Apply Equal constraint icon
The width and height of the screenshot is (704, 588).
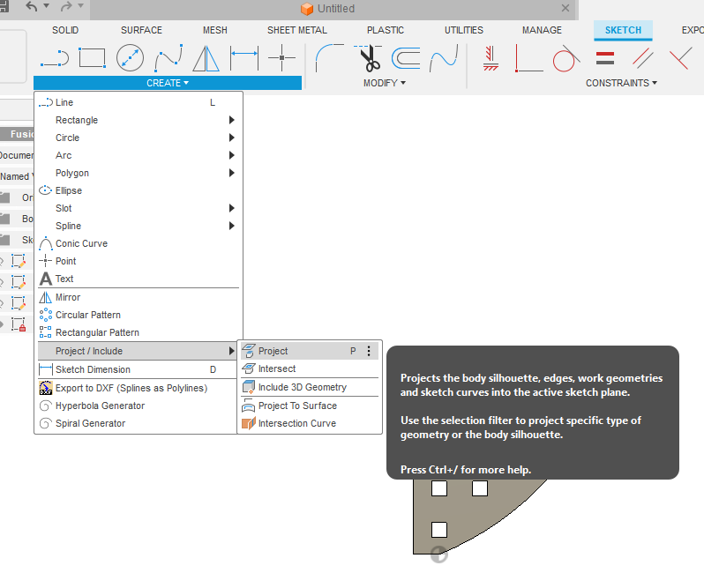tap(605, 58)
